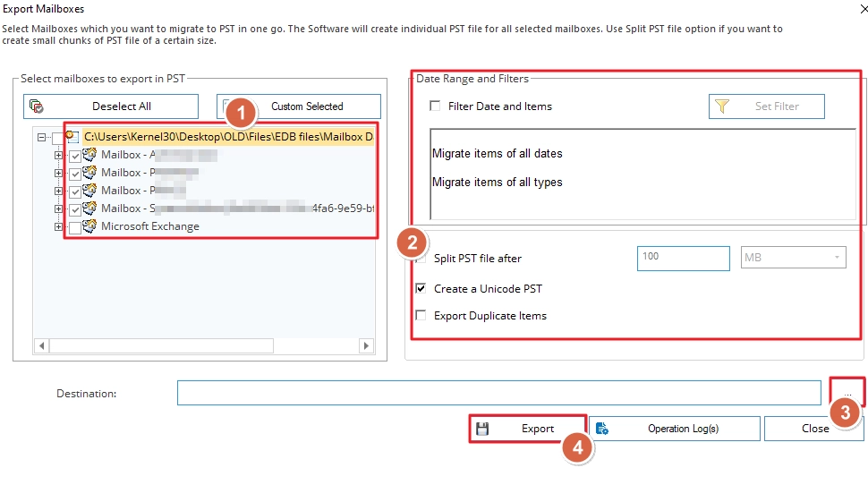
Task: Collapse the EDB file root node
Action: tap(41, 137)
